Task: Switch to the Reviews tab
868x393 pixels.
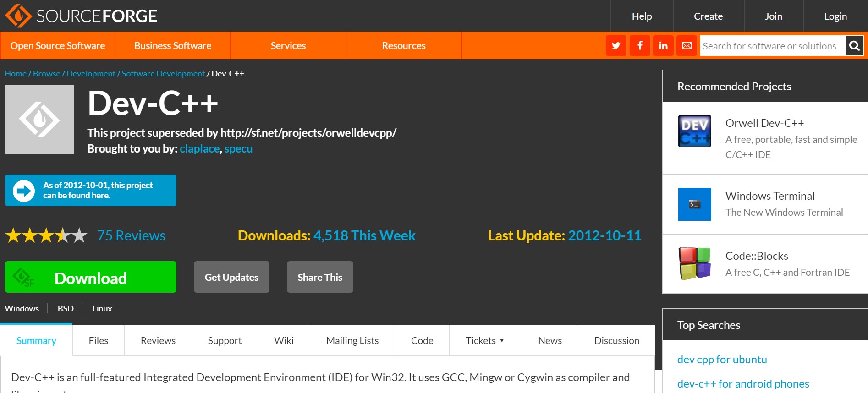Action: (x=158, y=340)
